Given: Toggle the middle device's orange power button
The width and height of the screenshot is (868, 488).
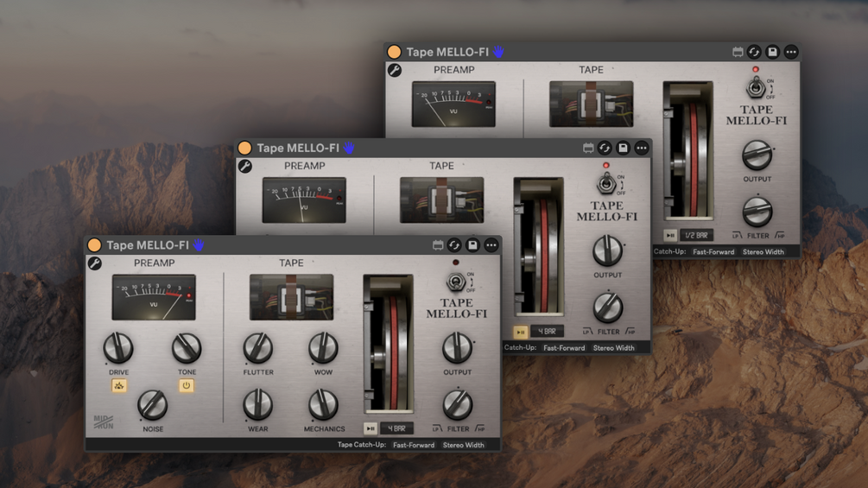Looking at the screenshot, I should [244, 148].
